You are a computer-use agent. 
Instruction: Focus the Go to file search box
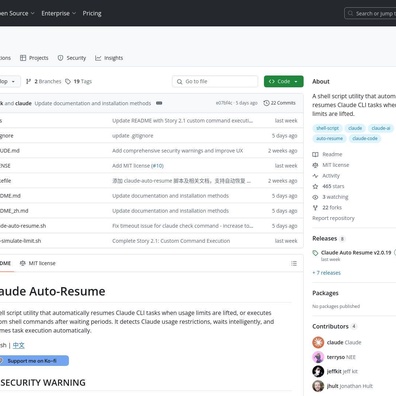click(215, 81)
